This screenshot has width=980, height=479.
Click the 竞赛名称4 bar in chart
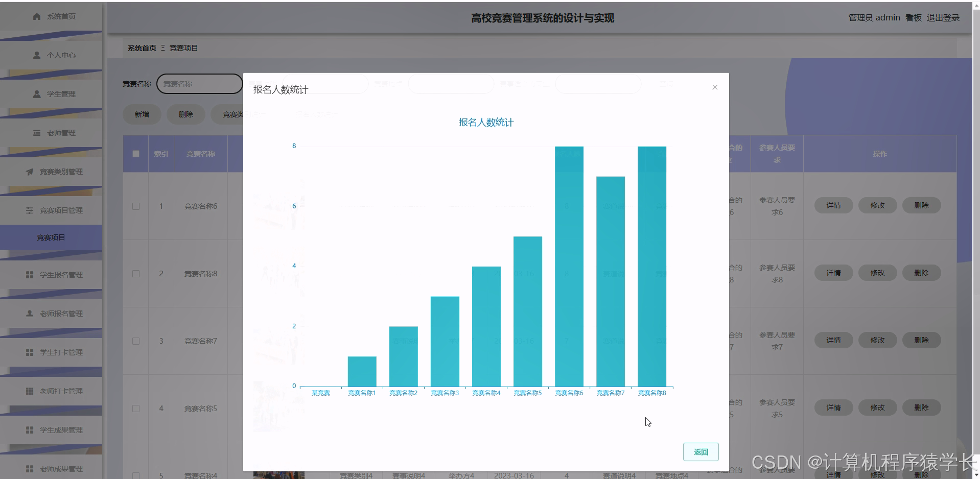(486, 327)
